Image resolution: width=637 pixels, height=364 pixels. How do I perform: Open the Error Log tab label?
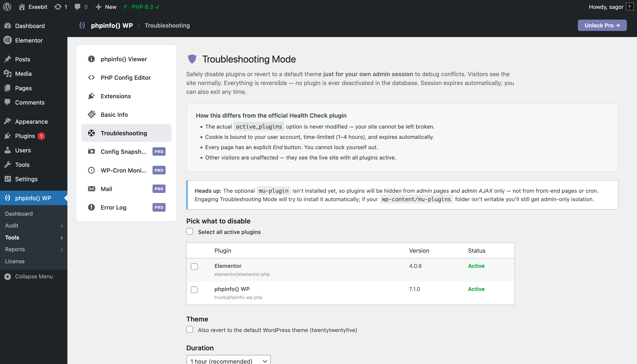[x=113, y=207]
